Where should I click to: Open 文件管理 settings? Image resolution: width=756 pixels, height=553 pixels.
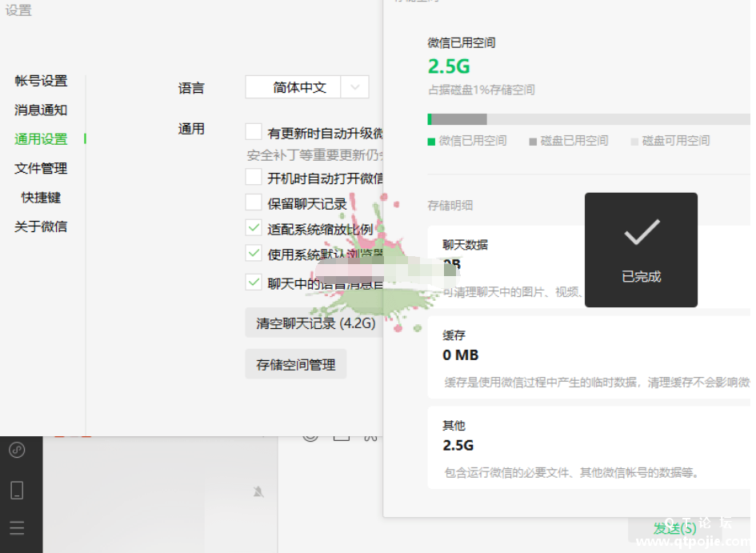[x=41, y=168]
